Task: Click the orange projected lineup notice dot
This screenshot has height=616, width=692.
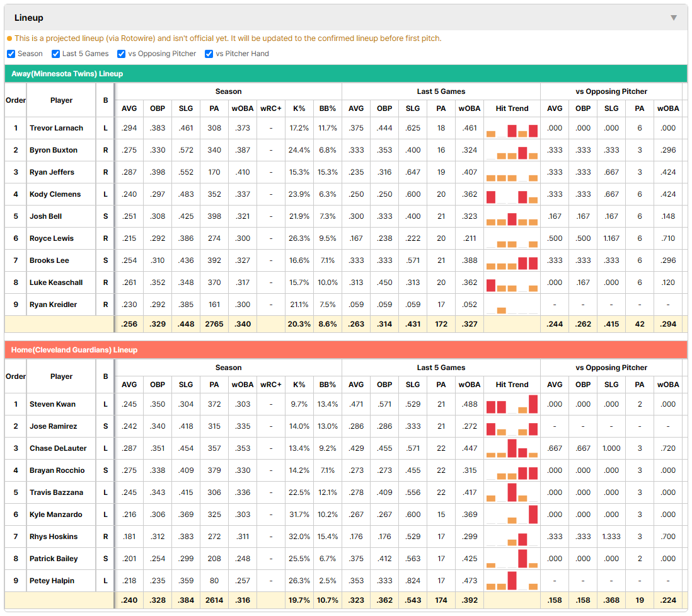Action: 9,39
